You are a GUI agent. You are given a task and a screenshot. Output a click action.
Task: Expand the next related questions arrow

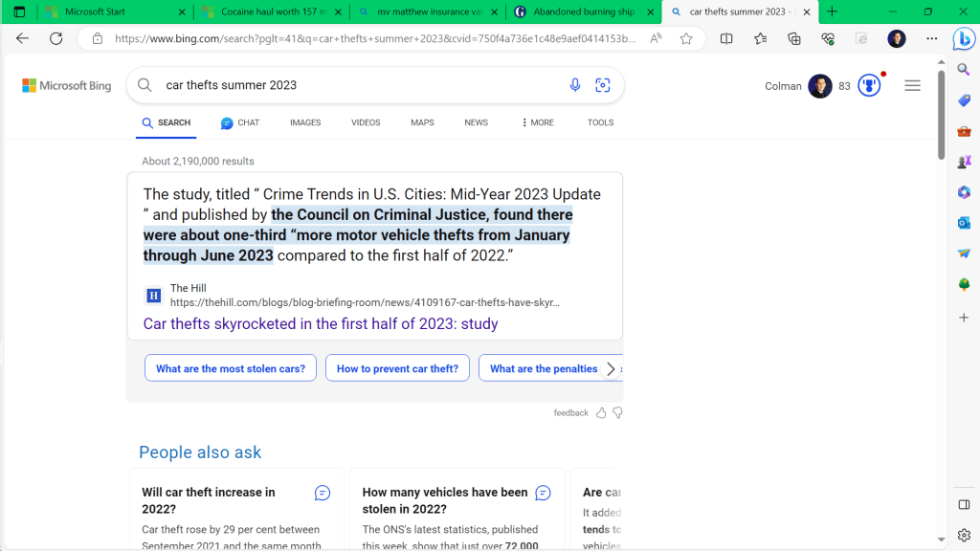611,368
